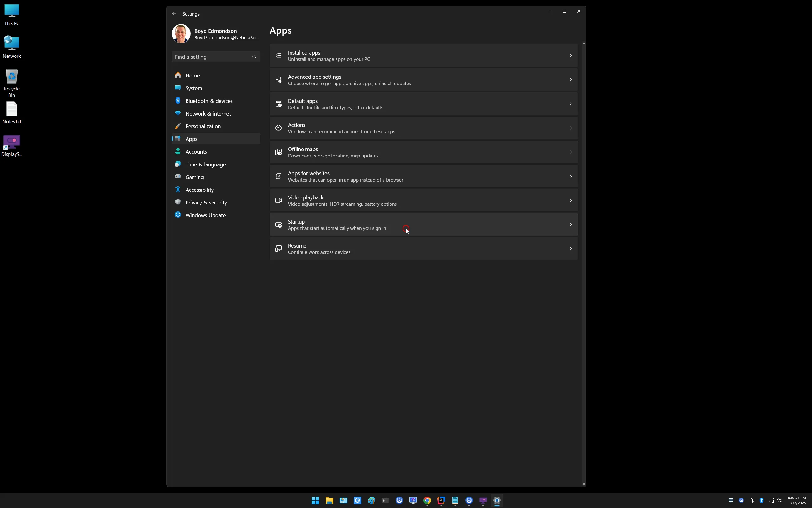This screenshot has height=508, width=812.
Task: Select System in the sidebar
Action: (216, 88)
